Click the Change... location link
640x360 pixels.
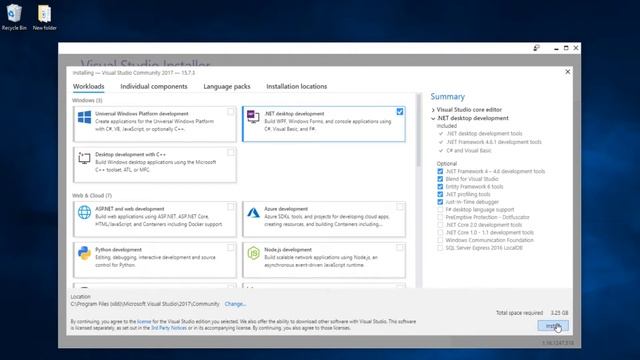click(x=235, y=304)
